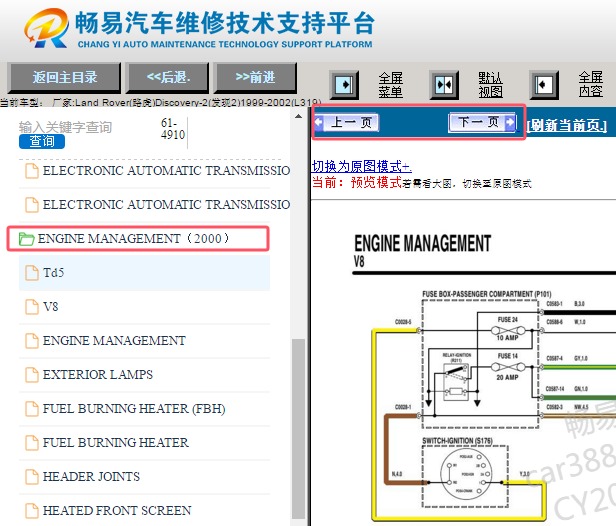Image resolution: width=616 pixels, height=526 pixels.
Task: Collapse ENGINE MANAGEMENT (2000) folder icon
Action: [x=26, y=238]
